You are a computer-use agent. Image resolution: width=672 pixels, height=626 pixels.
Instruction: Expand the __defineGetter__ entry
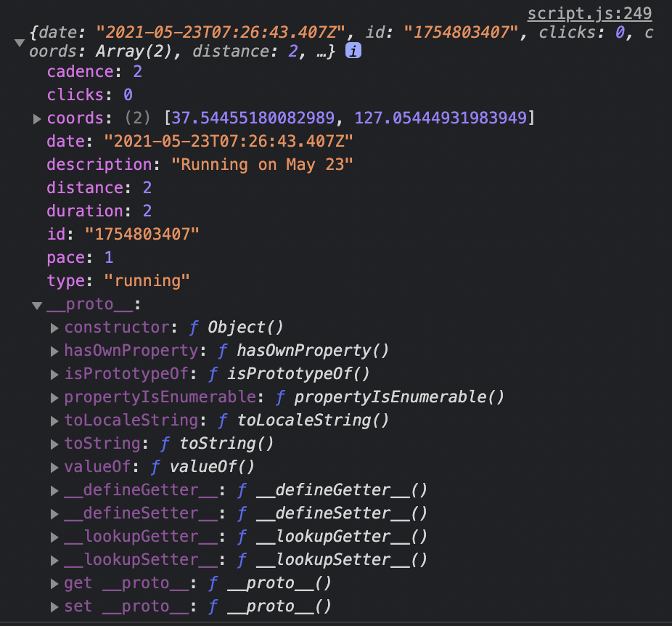[54, 489]
